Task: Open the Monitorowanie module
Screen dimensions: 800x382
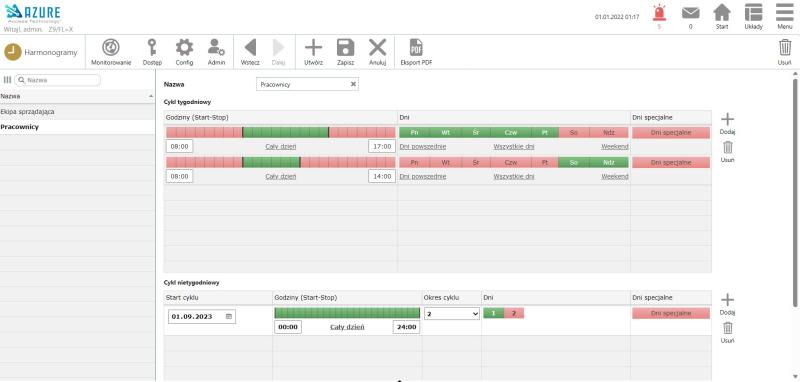Action: click(111, 52)
